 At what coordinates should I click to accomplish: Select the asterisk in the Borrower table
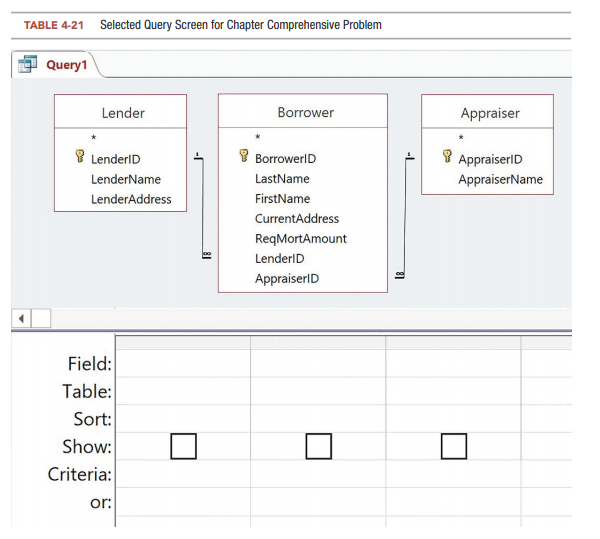click(257, 137)
